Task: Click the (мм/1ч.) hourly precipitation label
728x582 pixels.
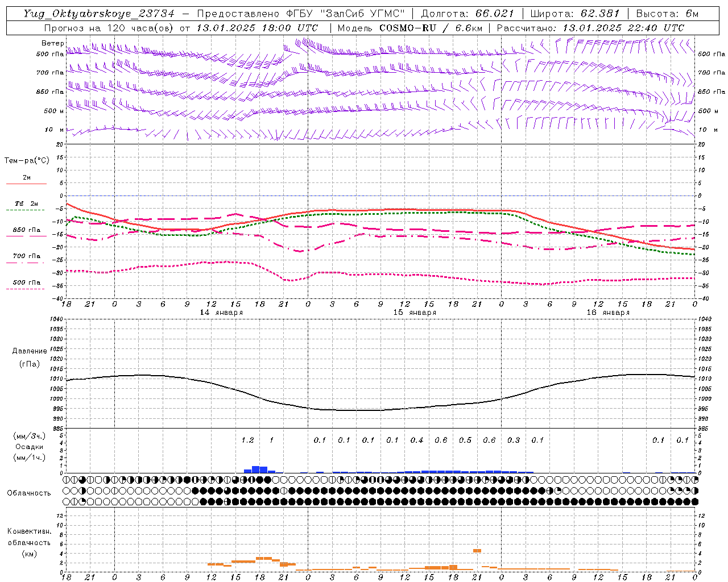Action: (30, 458)
